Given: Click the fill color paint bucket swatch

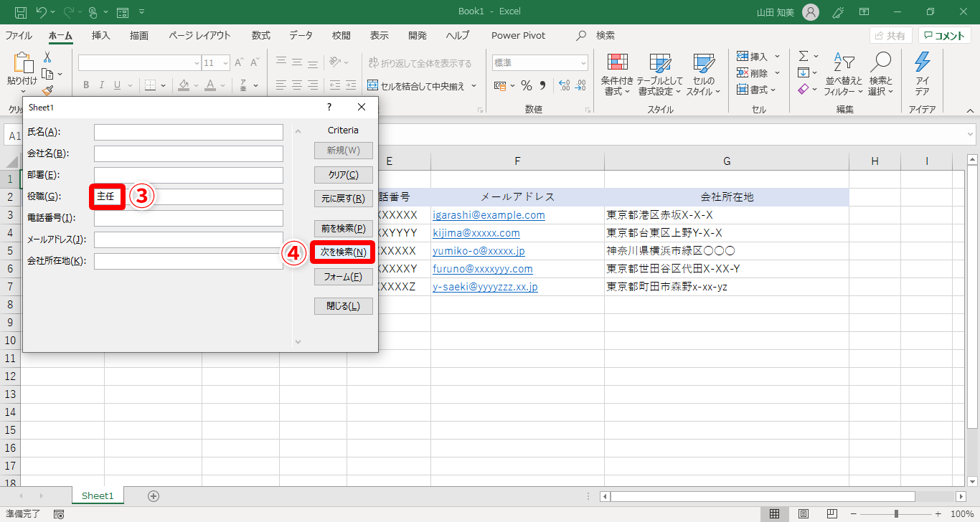Looking at the screenshot, I should pos(184,85).
